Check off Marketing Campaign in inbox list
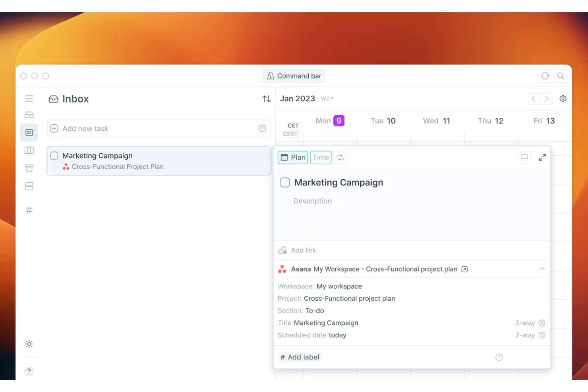The image size is (588, 392). pyautogui.click(x=54, y=156)
